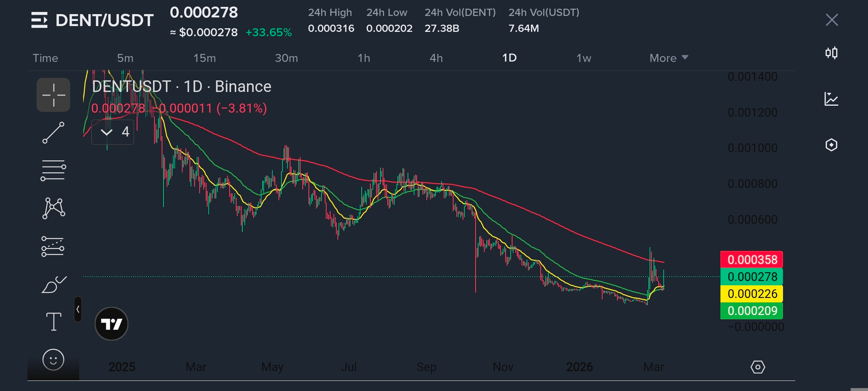The width and height of the screenshot is (868, 391).
Task: Expand the collapsed indicators legend showing 4
Action: click(113, 132)
